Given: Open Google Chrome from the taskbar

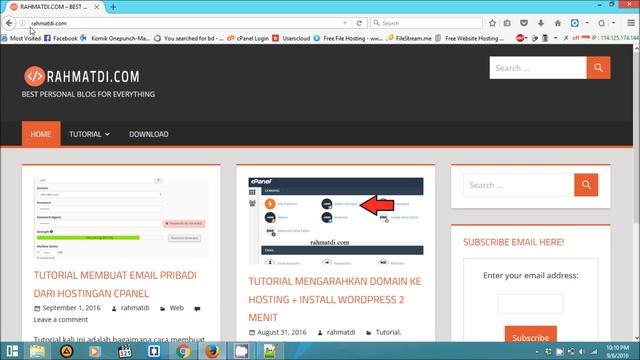Looking at the screenshot, I should click(x=183, y=351).
